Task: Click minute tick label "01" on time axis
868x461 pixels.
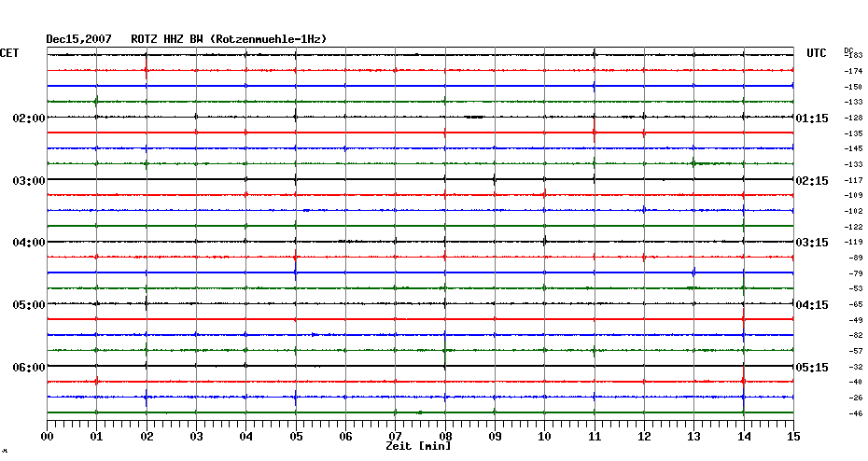Action: [97, 437]
